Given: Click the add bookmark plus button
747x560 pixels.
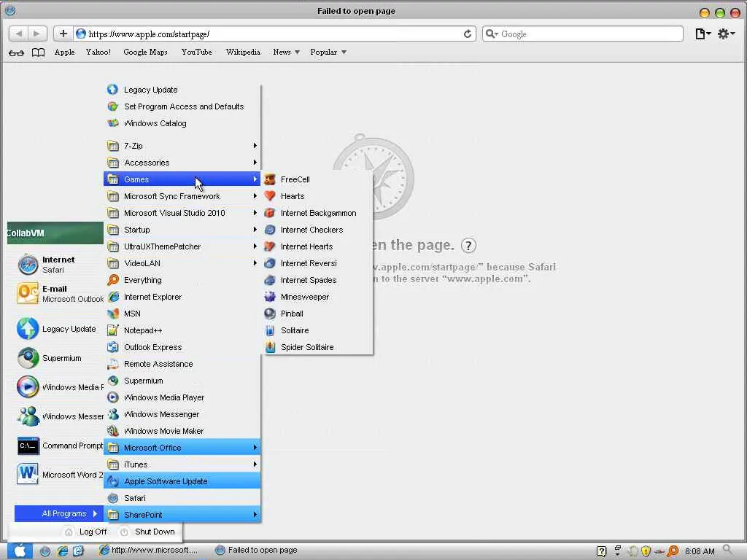Looking at the screenshot, I should coord(63,34).
